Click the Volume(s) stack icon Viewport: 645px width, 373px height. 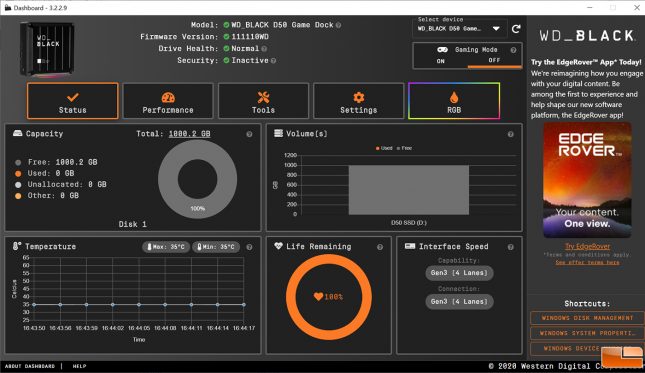[x=278, y=133]
